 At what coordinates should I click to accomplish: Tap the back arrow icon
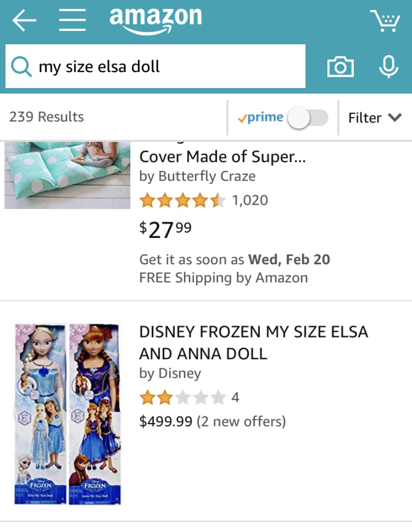click(24, 21)
